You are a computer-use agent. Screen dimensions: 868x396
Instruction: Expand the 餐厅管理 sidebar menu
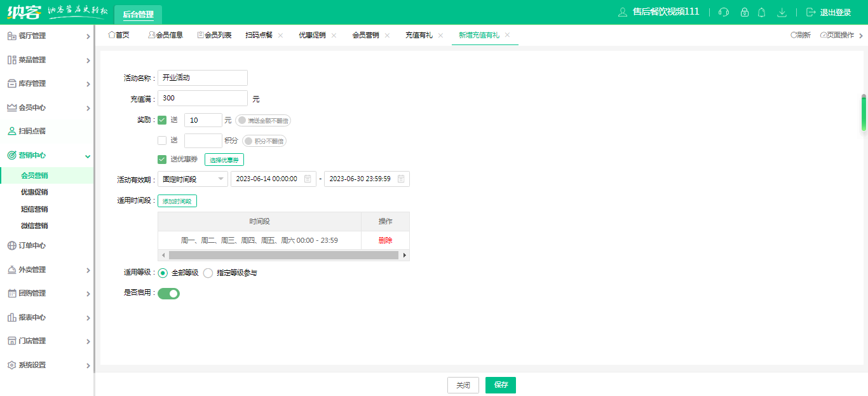tap(48, 36)
